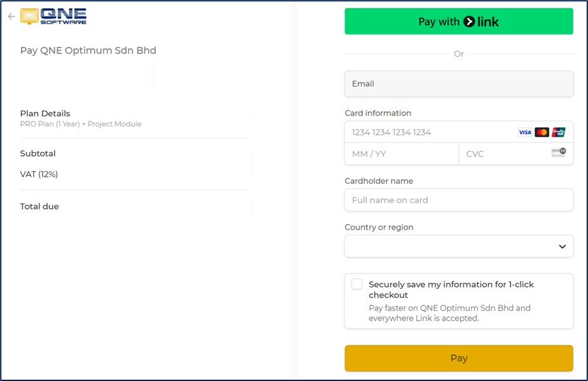This screenshot has height=381, width=588.
Task: Click the Plan Details label
Action: click(x=45, y=113)
